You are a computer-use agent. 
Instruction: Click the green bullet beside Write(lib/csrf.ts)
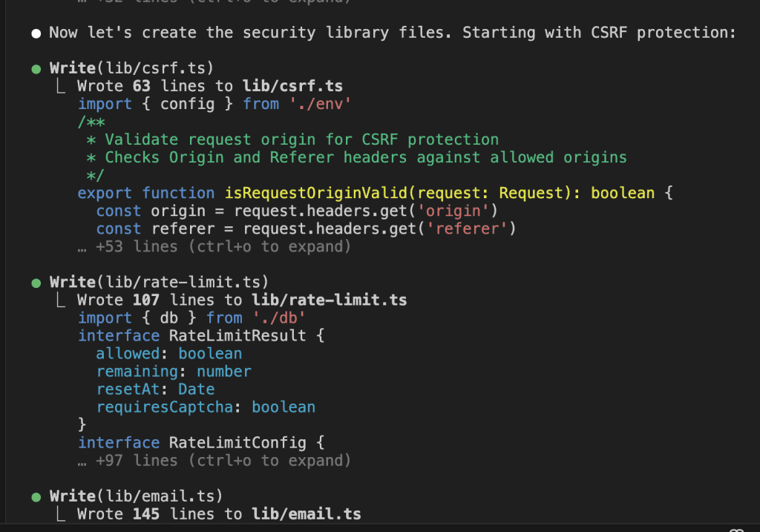[36, 69]
